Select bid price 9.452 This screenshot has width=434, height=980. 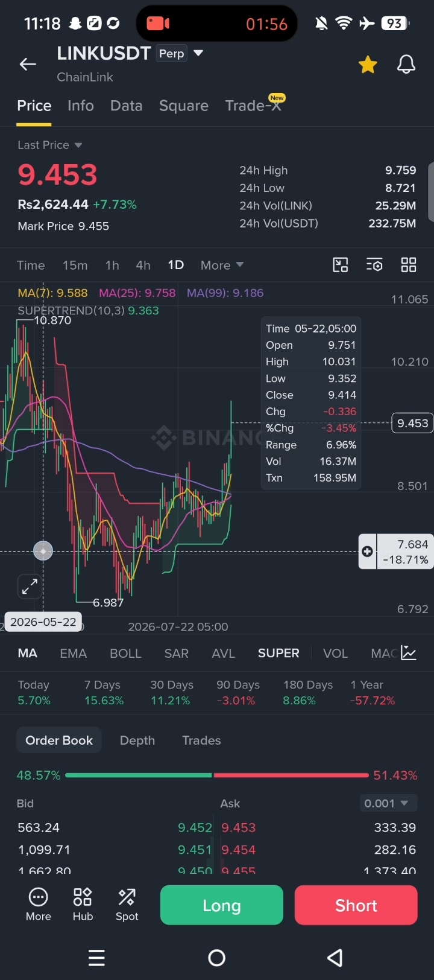(x=195, y=828)
